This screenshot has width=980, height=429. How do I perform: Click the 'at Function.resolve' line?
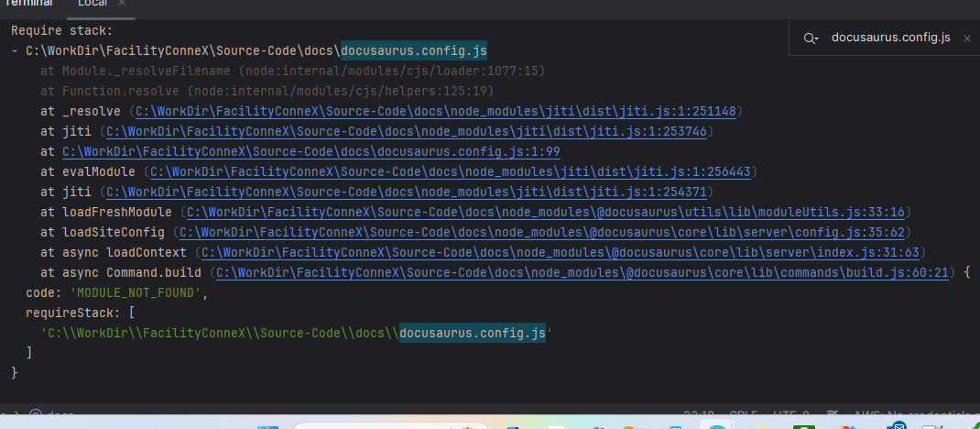267,92
